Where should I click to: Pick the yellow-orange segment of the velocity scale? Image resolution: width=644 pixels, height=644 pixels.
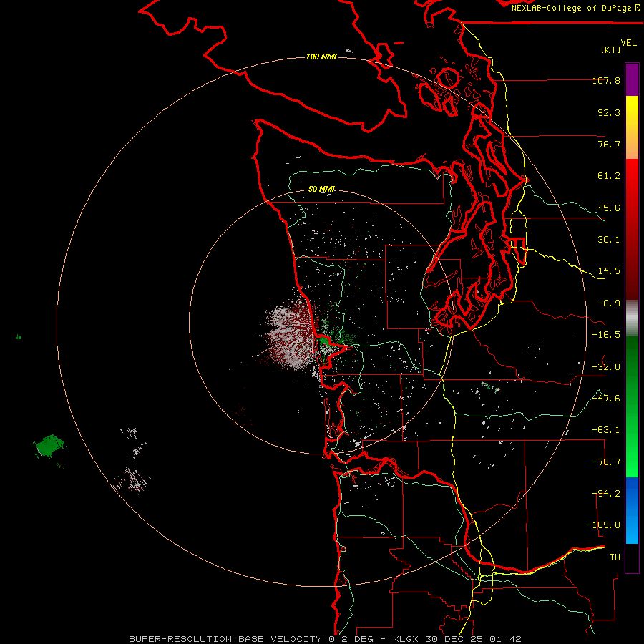click(632, 128)
